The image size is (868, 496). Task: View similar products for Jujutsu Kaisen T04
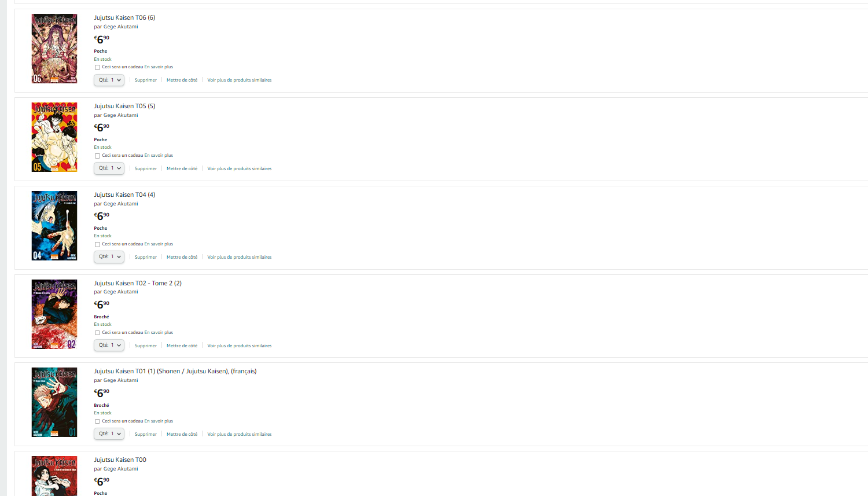pos(240,258)
